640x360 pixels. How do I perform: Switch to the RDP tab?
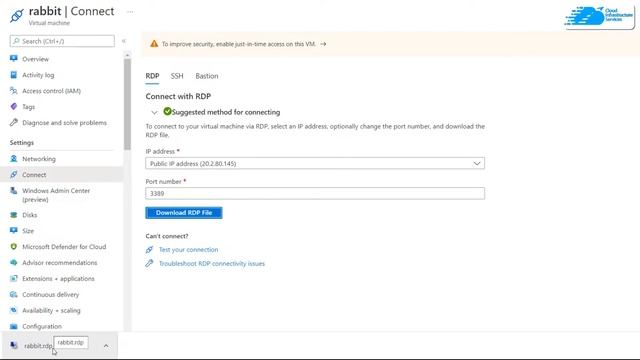pyautogui.click(x=152, y=76)
